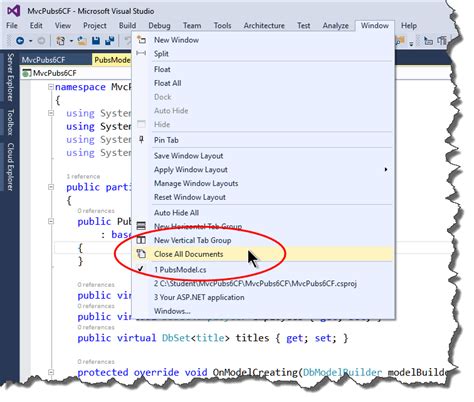This screenshot has height=402, width=474.
Task: Open the toolbar overflow options arrow
Action: point(412,43)
